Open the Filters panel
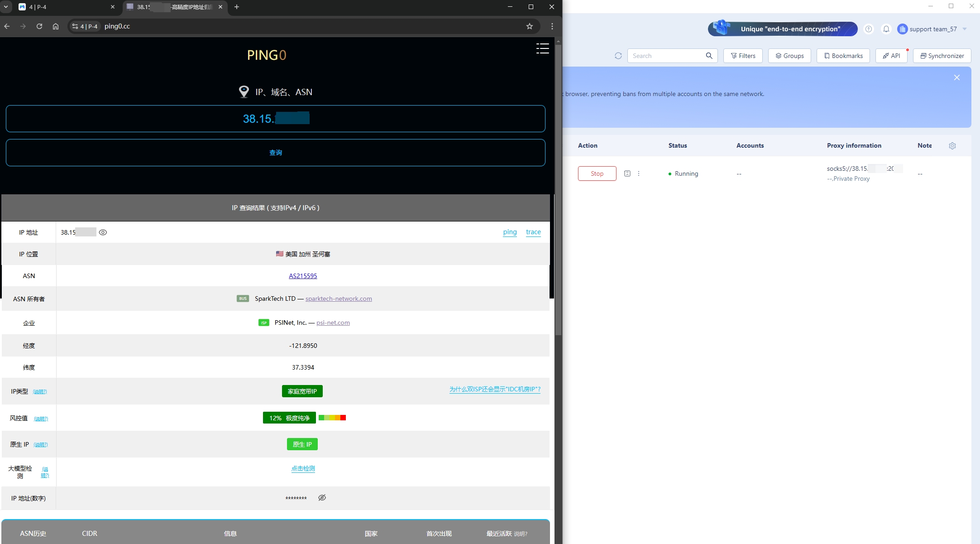The width and height of the screenshot is (980, 544). tap(743, 56)
